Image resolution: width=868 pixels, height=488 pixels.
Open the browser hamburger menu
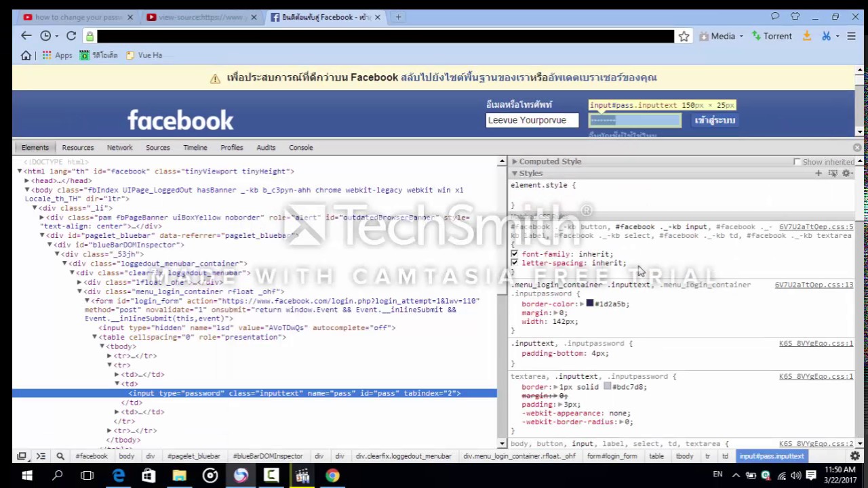point(851,36)
